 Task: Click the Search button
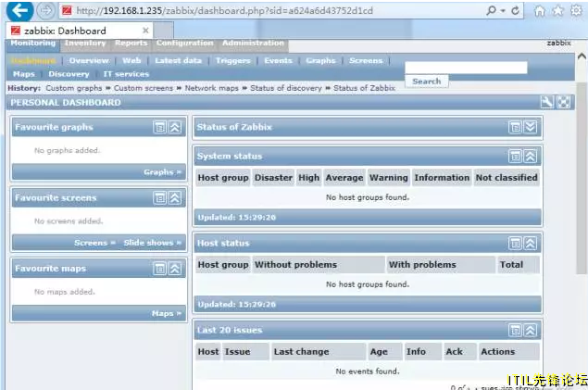427,82
